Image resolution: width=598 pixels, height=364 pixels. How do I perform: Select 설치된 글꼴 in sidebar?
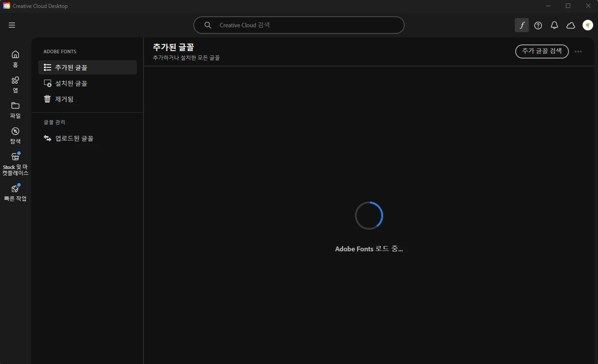click(88, 83)
